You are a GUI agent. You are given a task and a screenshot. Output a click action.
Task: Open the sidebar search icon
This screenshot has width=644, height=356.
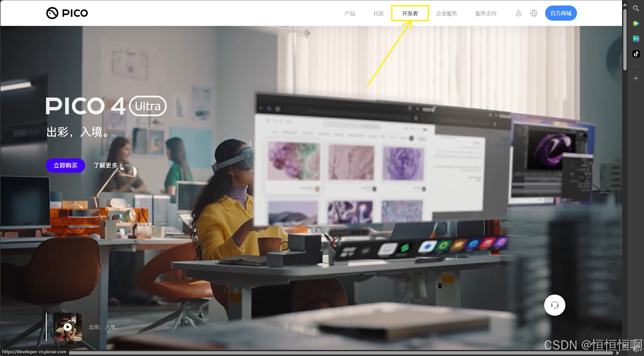636,9
